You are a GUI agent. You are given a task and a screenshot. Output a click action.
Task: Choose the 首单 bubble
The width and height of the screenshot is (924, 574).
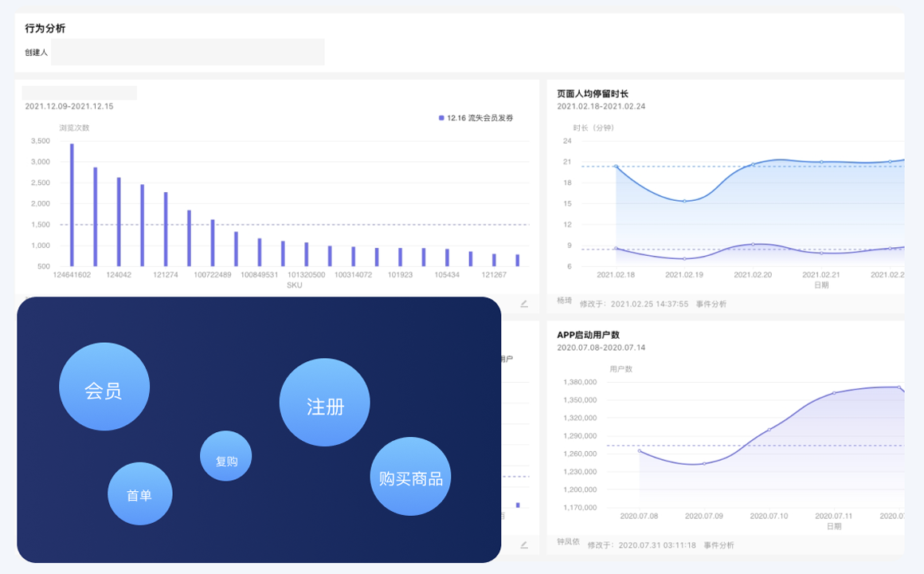139,494
